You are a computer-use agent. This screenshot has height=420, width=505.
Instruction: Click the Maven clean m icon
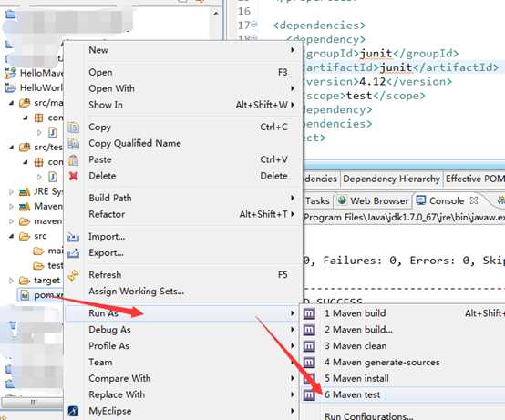point(309,346)
